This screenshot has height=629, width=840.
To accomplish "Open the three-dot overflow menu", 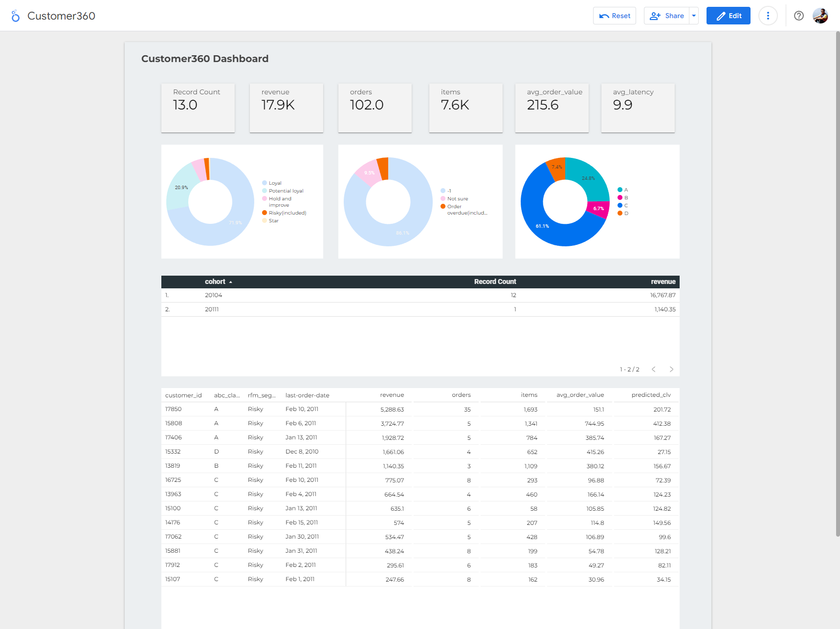I will [768, 15].
